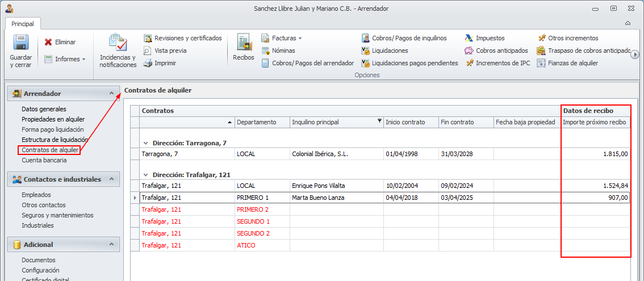Select the Principal ribbon tab

22,24
